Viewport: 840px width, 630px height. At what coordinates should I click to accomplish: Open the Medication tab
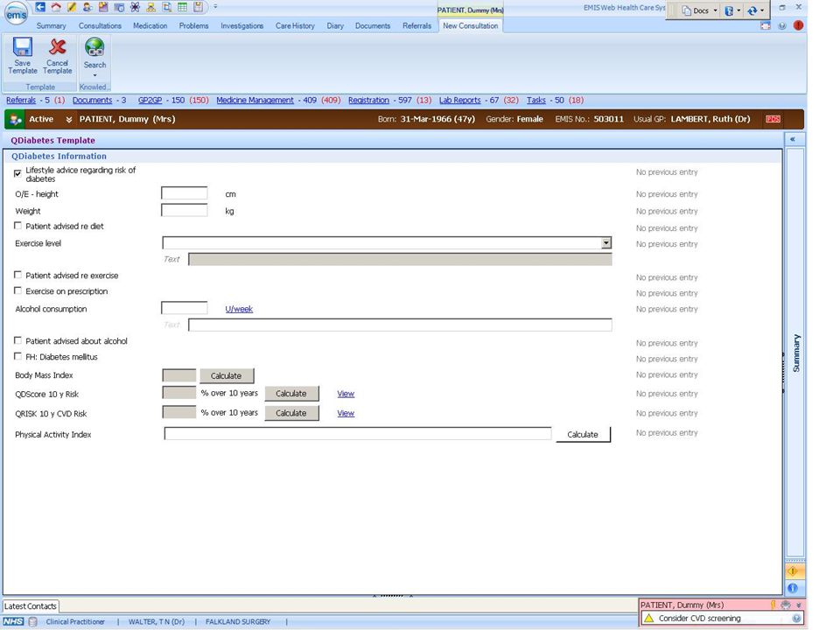[x=150, y=25]
